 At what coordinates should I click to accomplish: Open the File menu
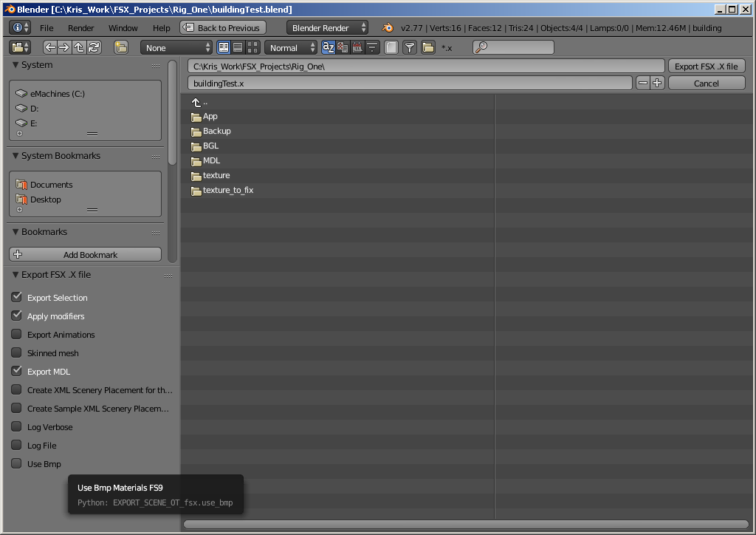(47, 28)
